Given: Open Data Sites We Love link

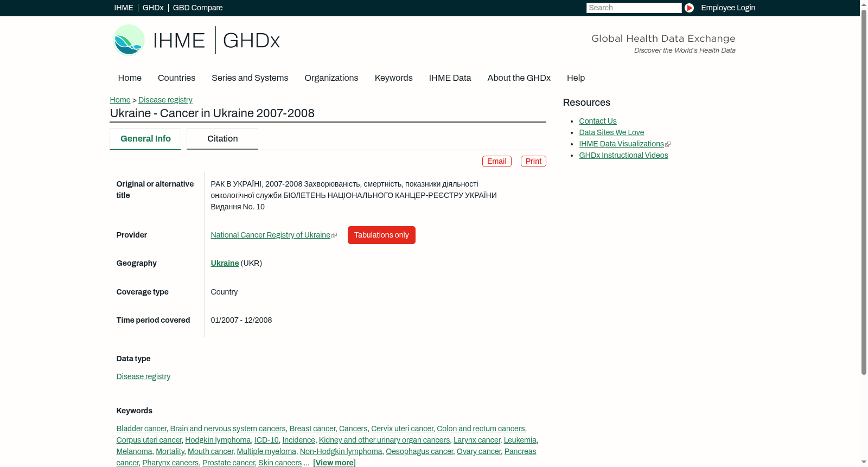Looking at the screenshot, I should click(611, 132).
